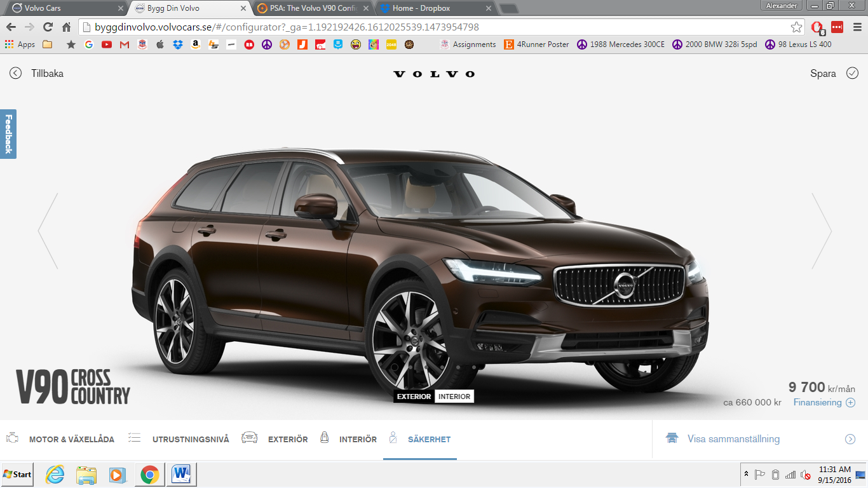Open bookmarks folder icon

48,44
